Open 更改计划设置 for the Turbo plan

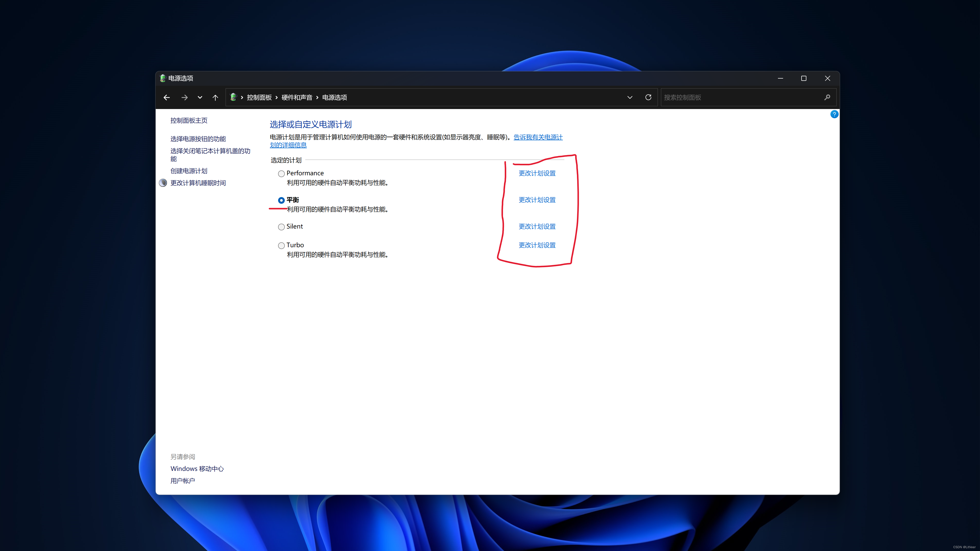(x=537, y=245)
